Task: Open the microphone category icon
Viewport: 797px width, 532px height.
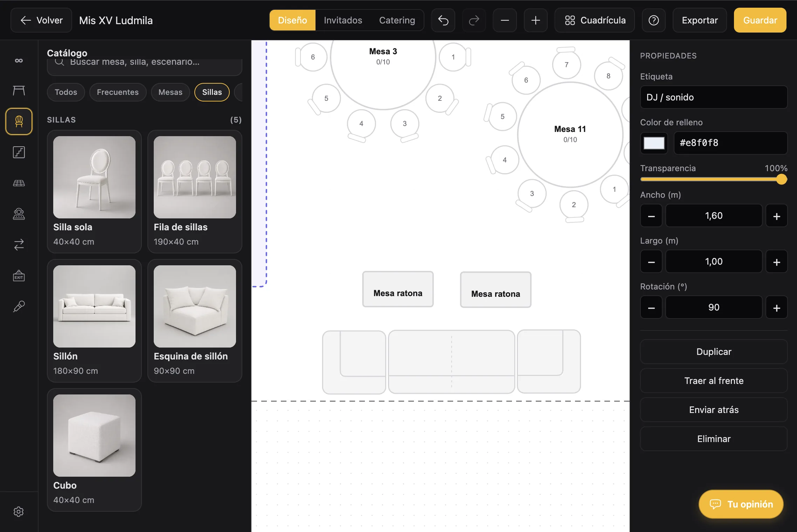Action: (19, 307)
